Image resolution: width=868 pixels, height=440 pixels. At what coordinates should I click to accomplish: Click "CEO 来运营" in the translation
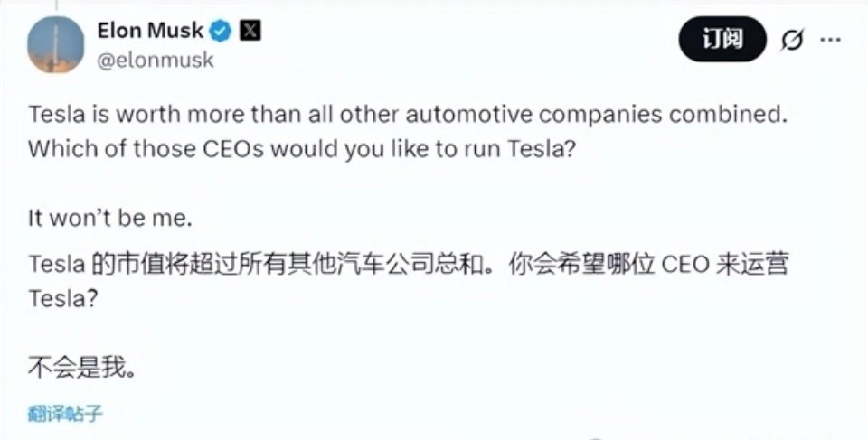[725, 266]
